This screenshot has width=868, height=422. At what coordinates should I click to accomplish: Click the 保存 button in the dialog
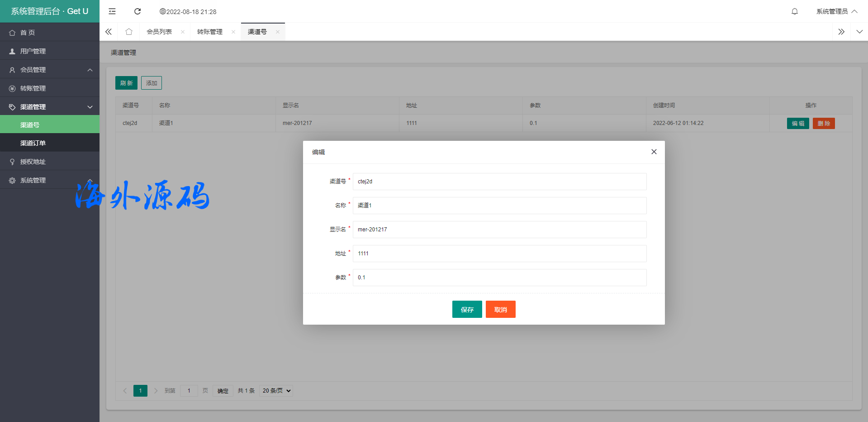[467, 310]
